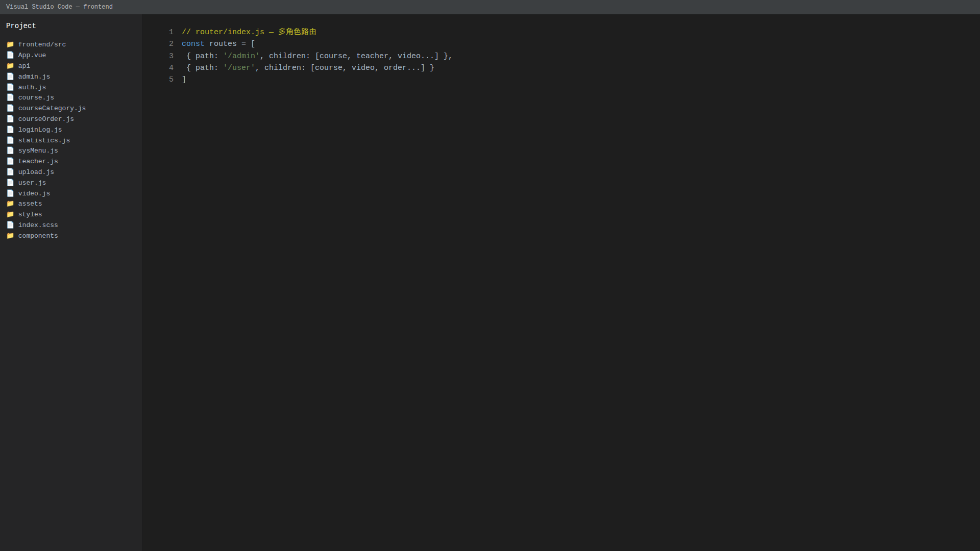Image resolution: width=980 pixels, height=551 pixels.
Task: Click the frontend/src folder icon
Action: (10, 44)
